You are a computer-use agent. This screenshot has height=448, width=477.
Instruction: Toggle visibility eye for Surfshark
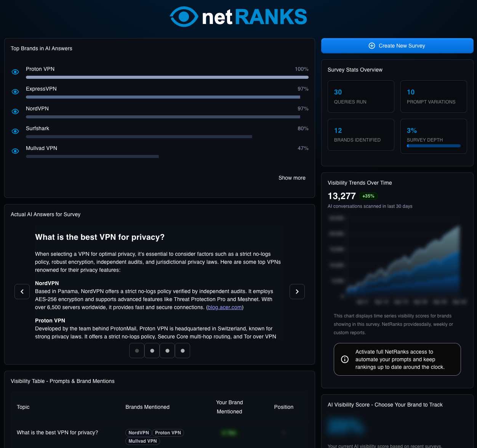click(x=15, y=131)
